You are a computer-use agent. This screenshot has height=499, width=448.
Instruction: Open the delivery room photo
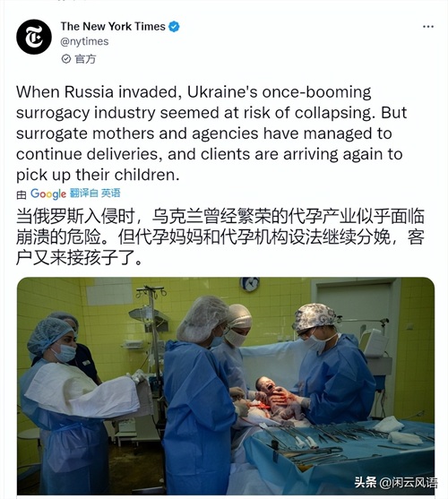tap(226, 386)
